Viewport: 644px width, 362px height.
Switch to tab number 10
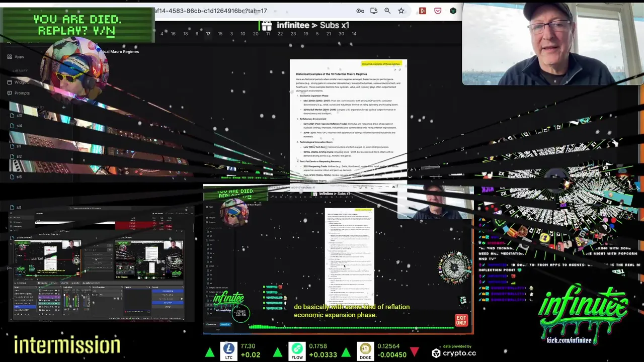coord(243,34)
